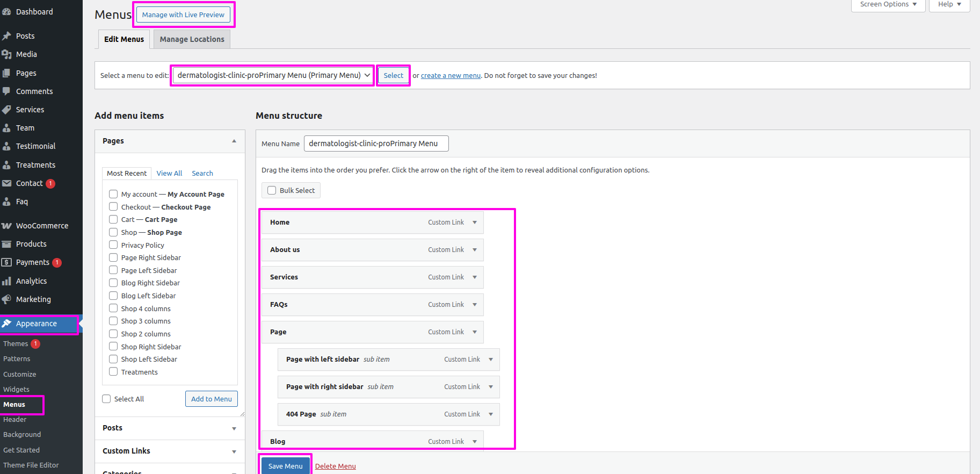Viewport: 980px width, 474px height.
Task: Expand the Custom Links panel
Action: 234,451
